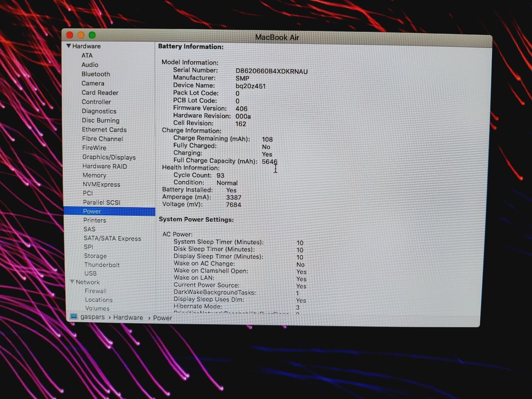
Task: Select NVMExpress entry
Action: pyautogui.click(x=101, y=184)
